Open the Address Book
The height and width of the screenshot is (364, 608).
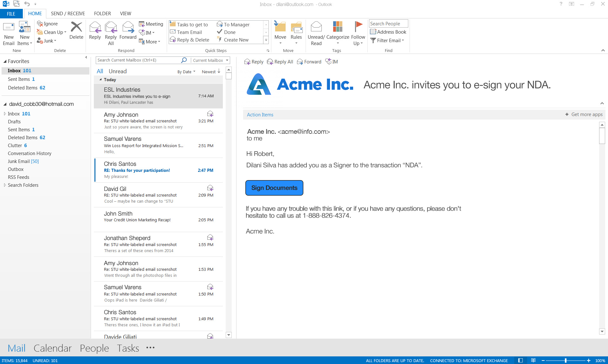pos(388,32)
